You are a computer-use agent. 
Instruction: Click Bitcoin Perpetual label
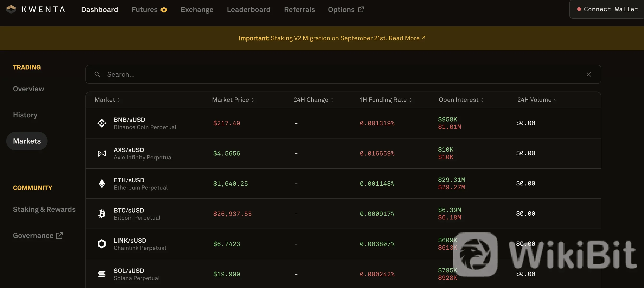click(x=137, y=218)
